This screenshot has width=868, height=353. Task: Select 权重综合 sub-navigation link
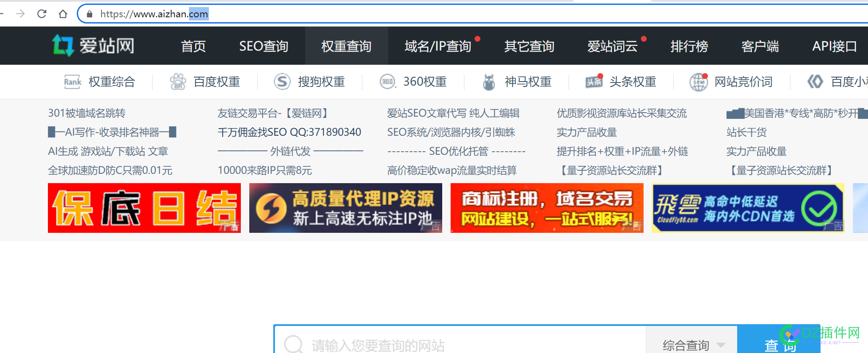(112, 82)
